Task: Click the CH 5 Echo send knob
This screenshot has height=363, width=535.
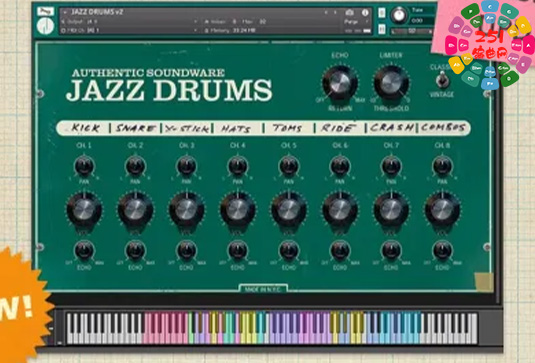Action: (289, 251)
